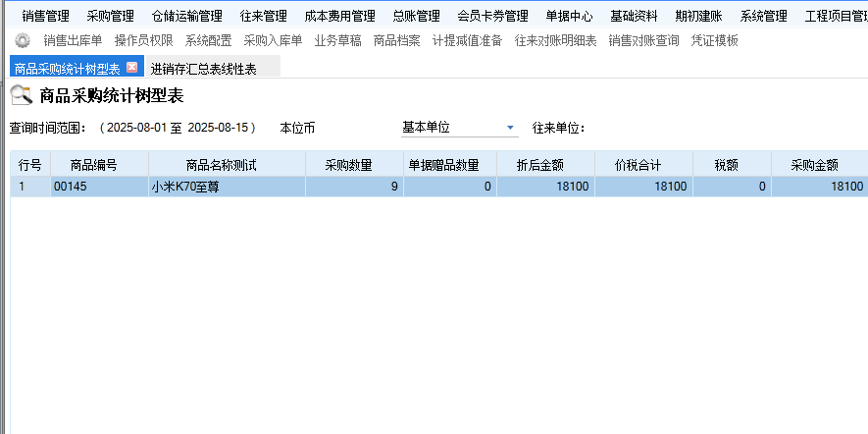Click the 商品编号 column header

tap(99, 164)
